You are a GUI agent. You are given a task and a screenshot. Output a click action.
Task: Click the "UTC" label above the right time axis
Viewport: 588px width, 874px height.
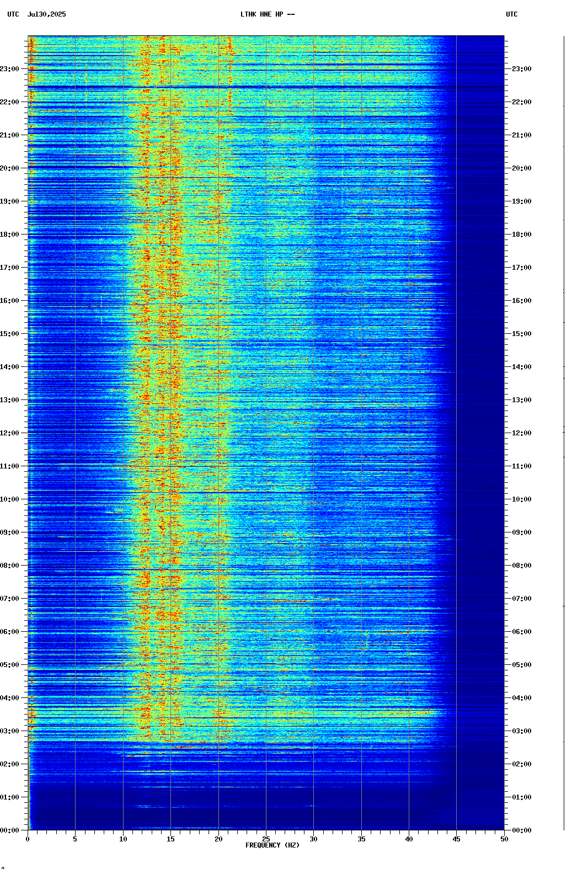pos(512,14)
